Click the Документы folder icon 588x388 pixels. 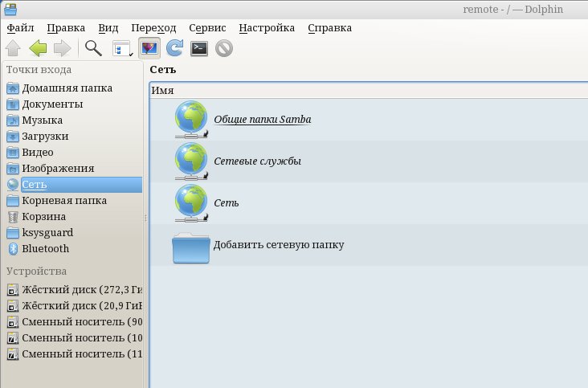click(x=13, y=104)
